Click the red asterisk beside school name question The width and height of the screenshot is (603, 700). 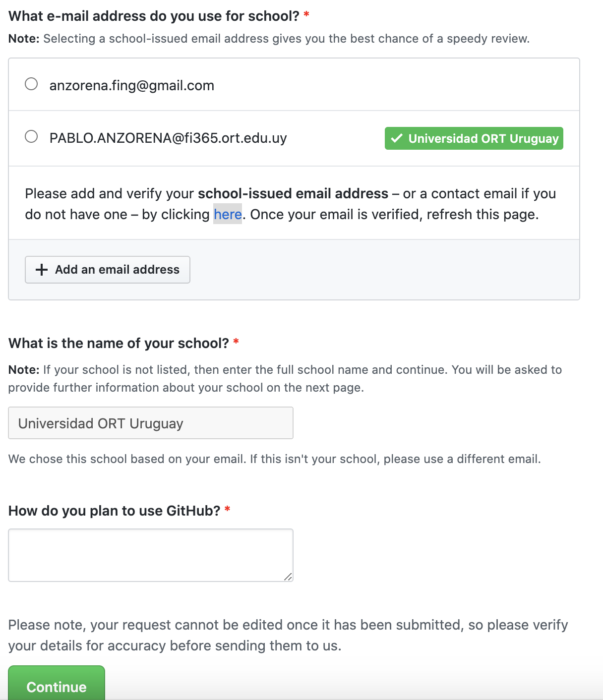click(x=236, y=342)
